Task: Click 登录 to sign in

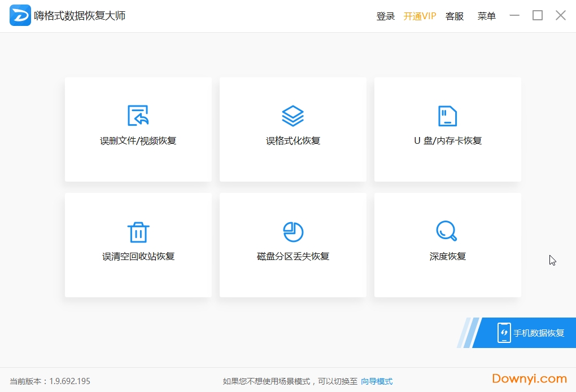Action: coord(386,16)
